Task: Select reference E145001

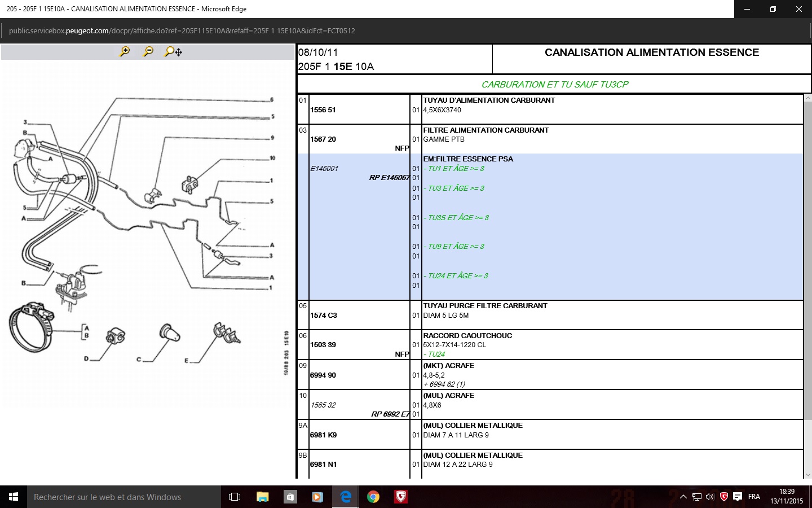Action: (324, 169)
